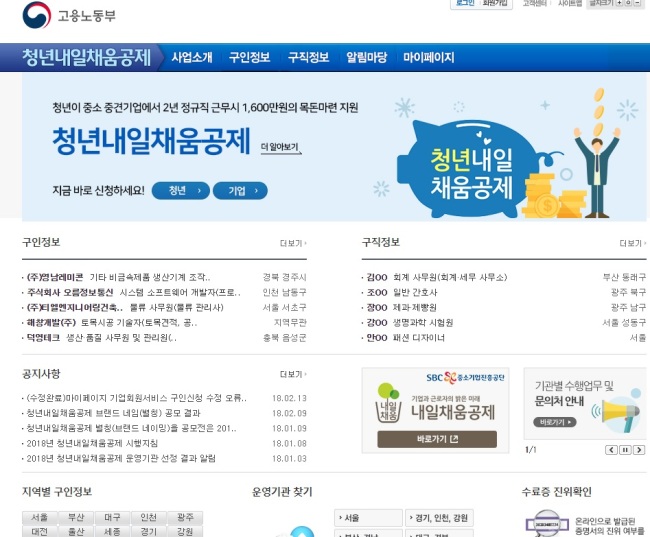This screenshot has width=650, height=537.
Task: Click the 내일채움공제 바로가기 button
Action: click(437, 439)
